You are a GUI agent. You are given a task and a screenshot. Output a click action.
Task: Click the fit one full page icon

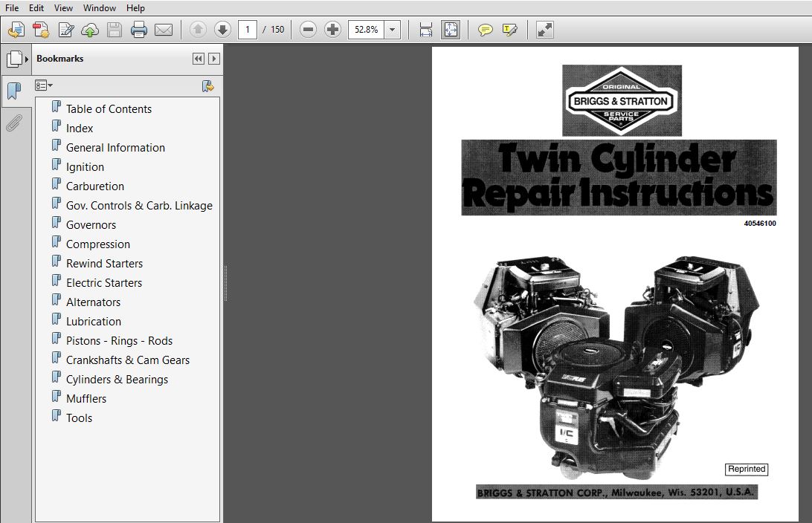(x=451, y=30)
